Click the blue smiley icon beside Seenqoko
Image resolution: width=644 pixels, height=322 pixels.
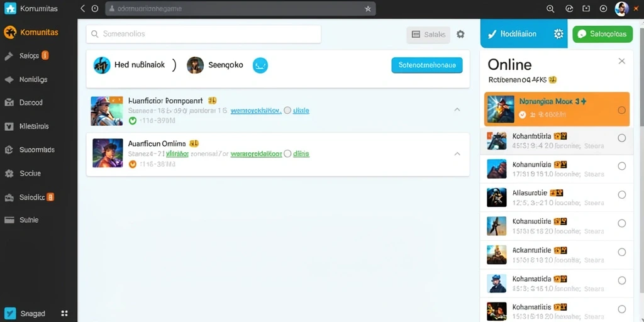click(x=260, y=65)
